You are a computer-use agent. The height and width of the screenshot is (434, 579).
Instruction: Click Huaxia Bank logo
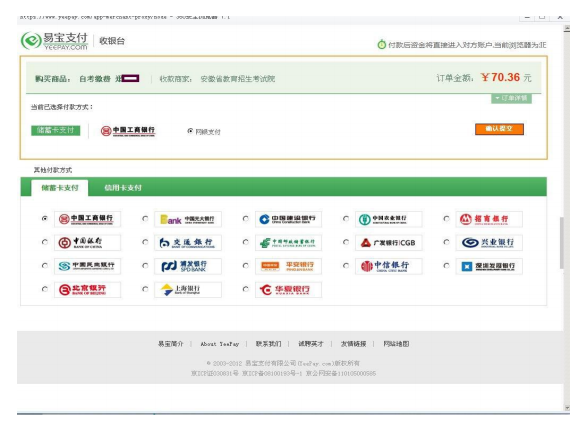(288, 290)
